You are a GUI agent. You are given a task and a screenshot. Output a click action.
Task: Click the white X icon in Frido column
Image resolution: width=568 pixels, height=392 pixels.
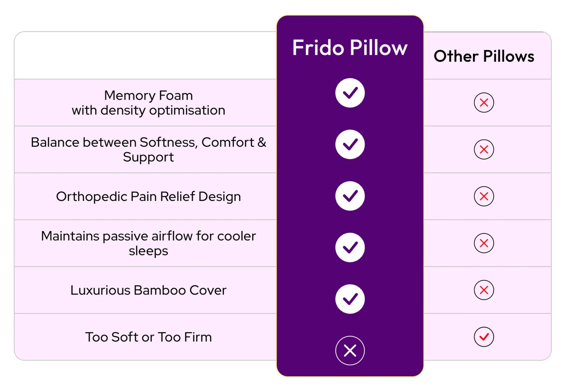350,351
